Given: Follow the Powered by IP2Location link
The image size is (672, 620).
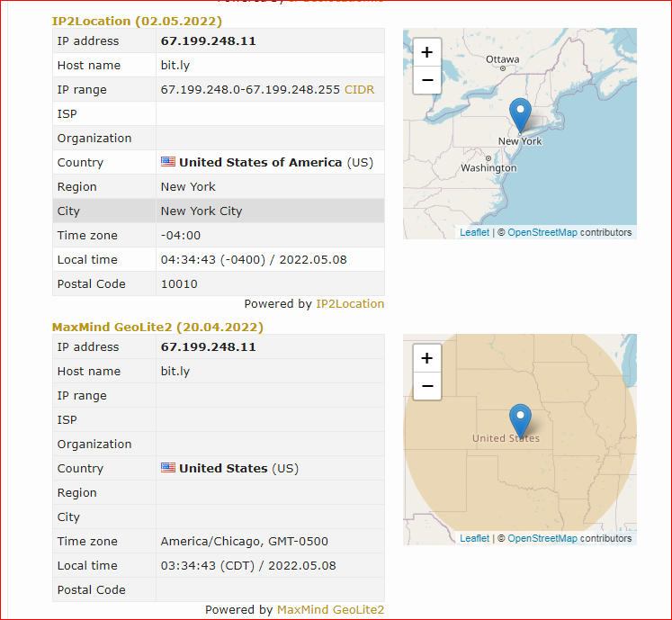Looking at the screenshot, I should point(350,303).
